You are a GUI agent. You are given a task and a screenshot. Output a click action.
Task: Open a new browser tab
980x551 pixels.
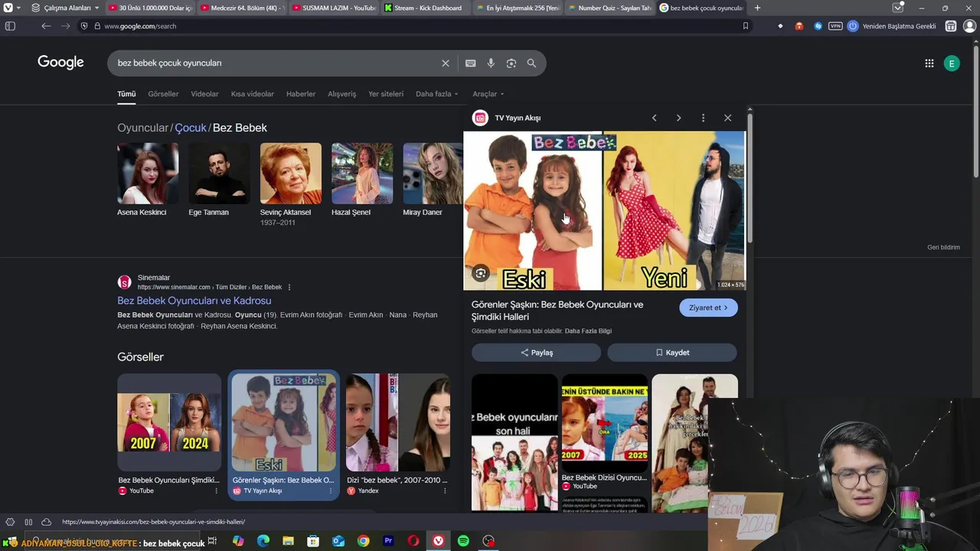tap(757, 8)
